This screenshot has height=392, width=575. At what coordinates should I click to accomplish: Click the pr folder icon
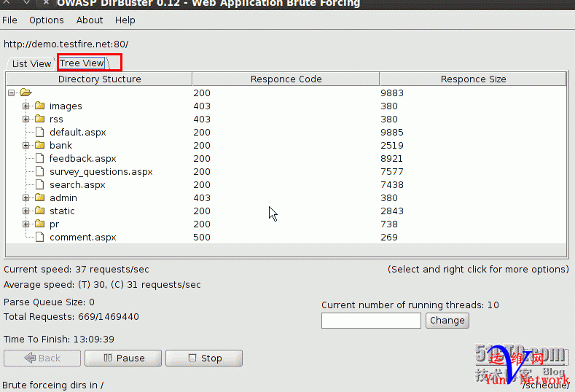point(39,224)
